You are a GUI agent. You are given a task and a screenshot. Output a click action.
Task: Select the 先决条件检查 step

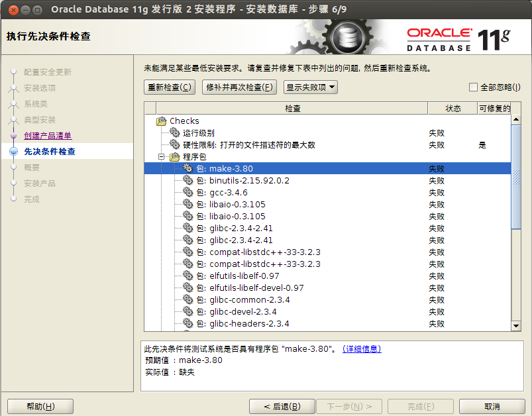(x=50, y=151)
